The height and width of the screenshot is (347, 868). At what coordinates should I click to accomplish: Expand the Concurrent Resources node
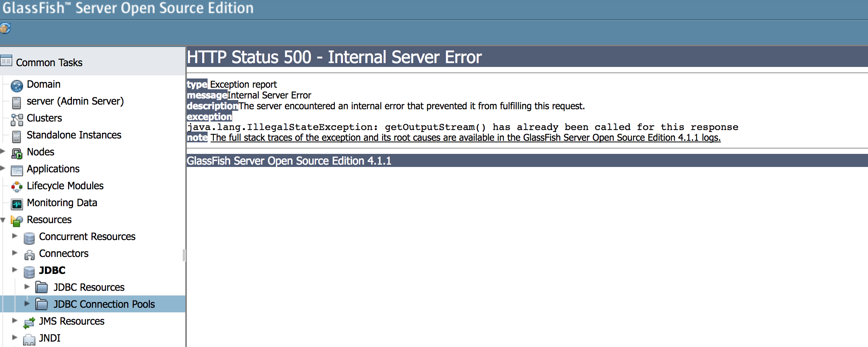pyautogui.click(x=15, y=236)
